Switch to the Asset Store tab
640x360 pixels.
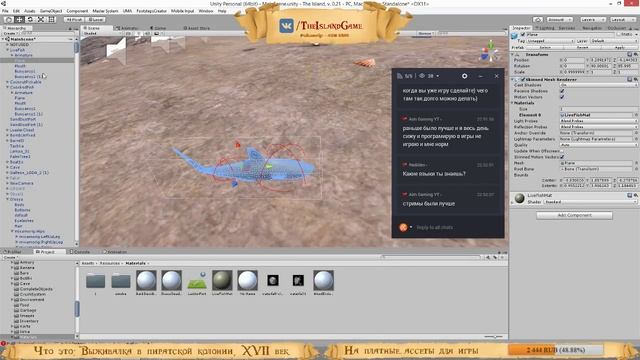197,28
